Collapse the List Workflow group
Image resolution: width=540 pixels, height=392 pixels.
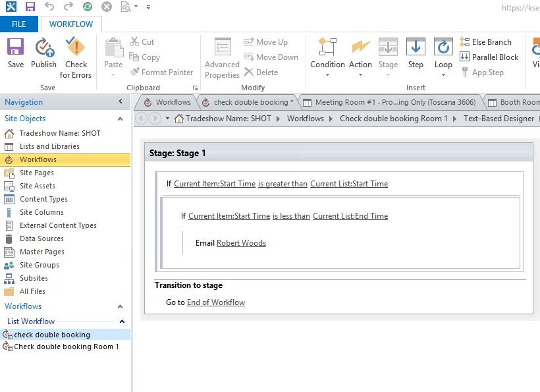tap(122, 322)
